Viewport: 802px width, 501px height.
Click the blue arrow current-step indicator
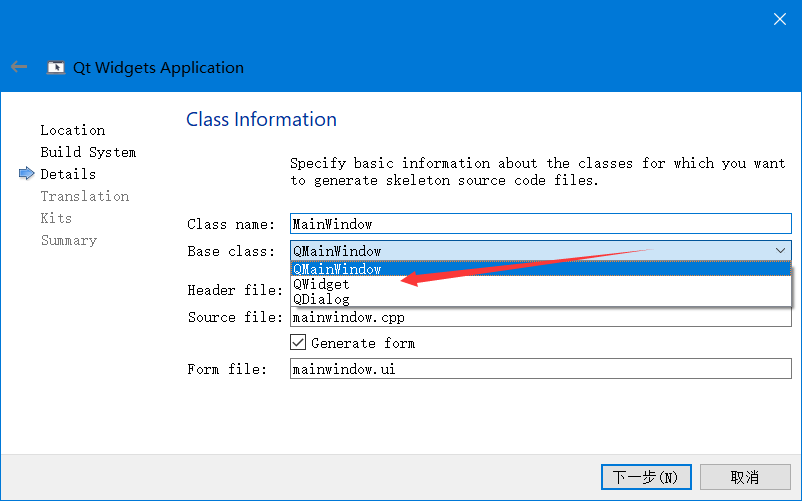pyautogui.click(x=27, y=174)
